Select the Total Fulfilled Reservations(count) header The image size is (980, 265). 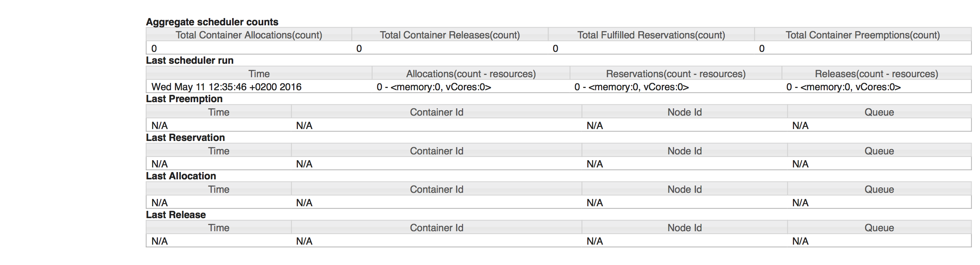[x=651, y=35]
